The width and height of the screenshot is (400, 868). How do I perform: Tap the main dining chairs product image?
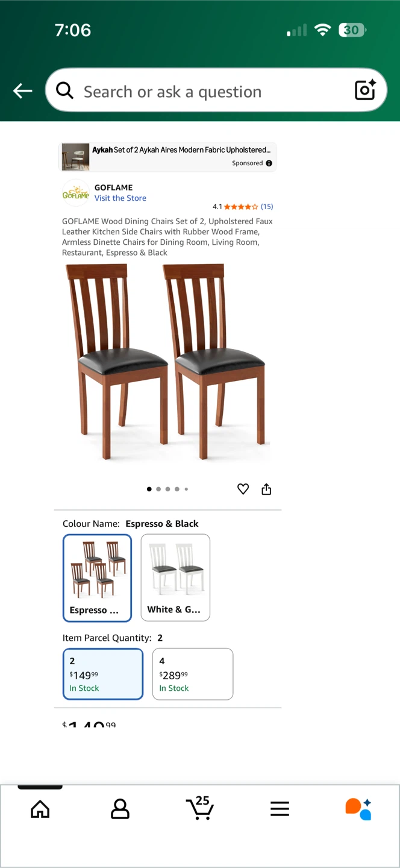166,361
